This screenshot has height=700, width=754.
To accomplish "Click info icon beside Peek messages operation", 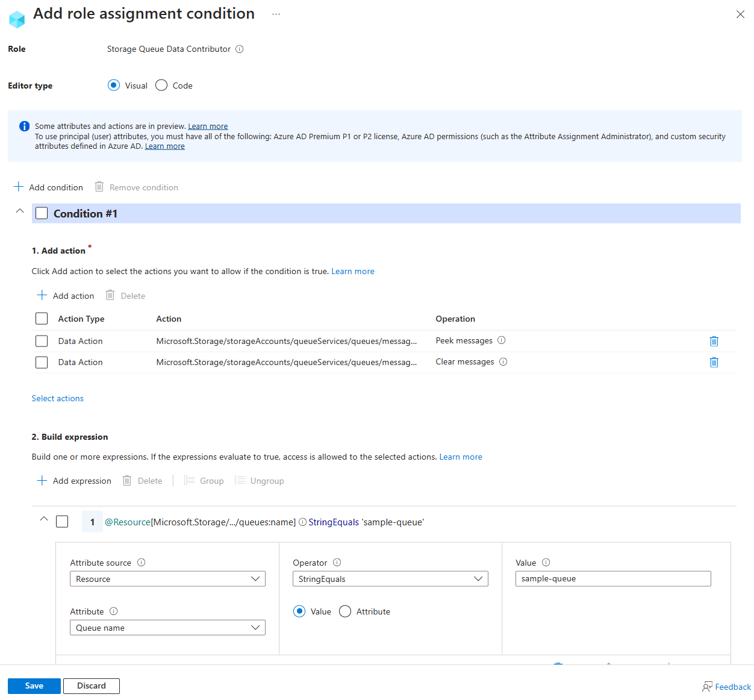I will click(x=502, y=340).
